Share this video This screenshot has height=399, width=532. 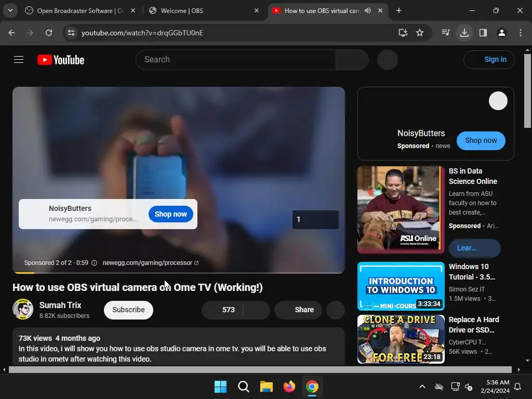click(x=298, y=310)
